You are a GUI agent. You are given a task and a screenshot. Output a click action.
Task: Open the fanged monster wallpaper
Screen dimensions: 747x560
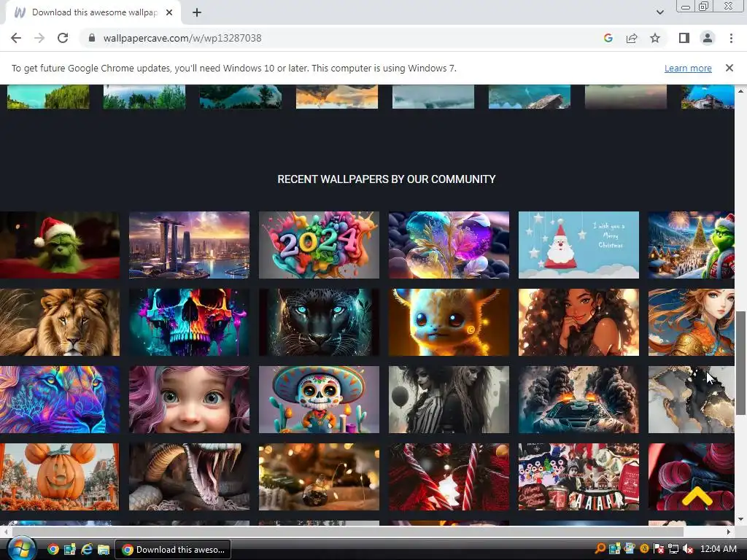[x=189, y=477]
